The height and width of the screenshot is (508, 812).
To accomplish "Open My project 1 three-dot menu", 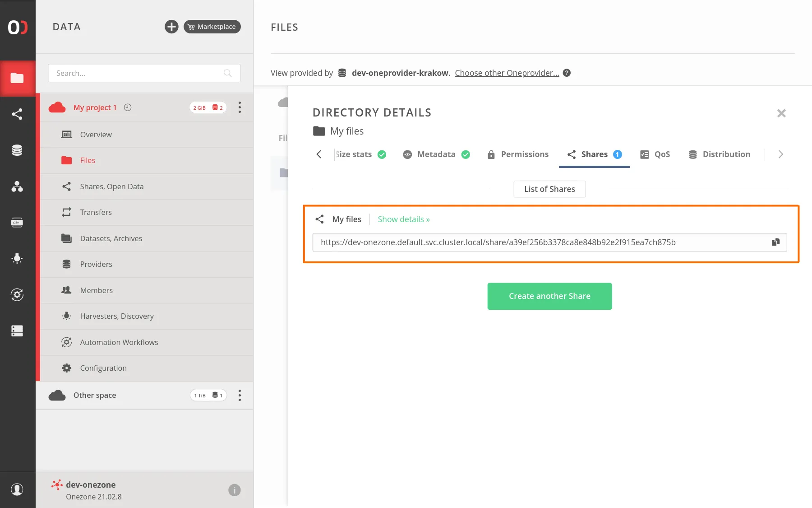I will click(x=240, y=107).
